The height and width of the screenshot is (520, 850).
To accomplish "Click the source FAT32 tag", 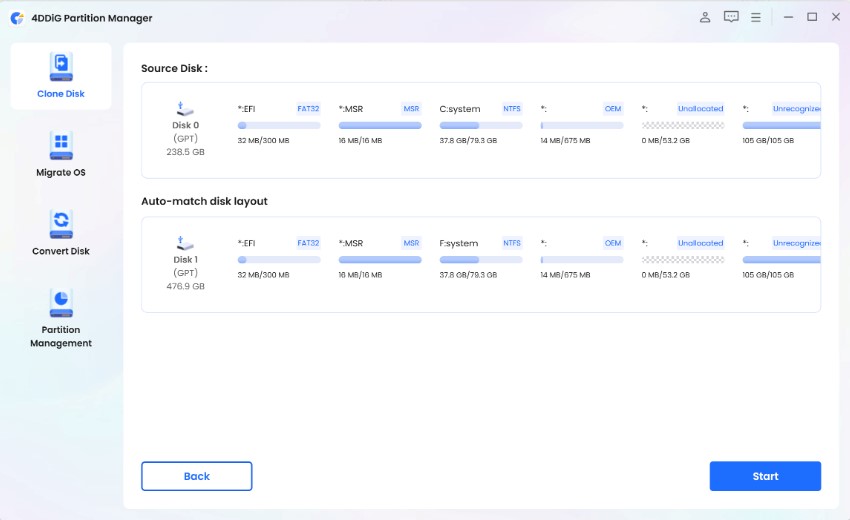I will tap(308, 108).
